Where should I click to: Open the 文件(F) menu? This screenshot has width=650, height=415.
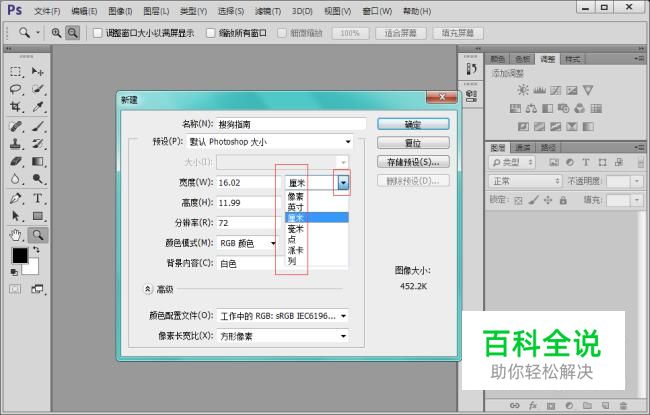click(47, 11)
